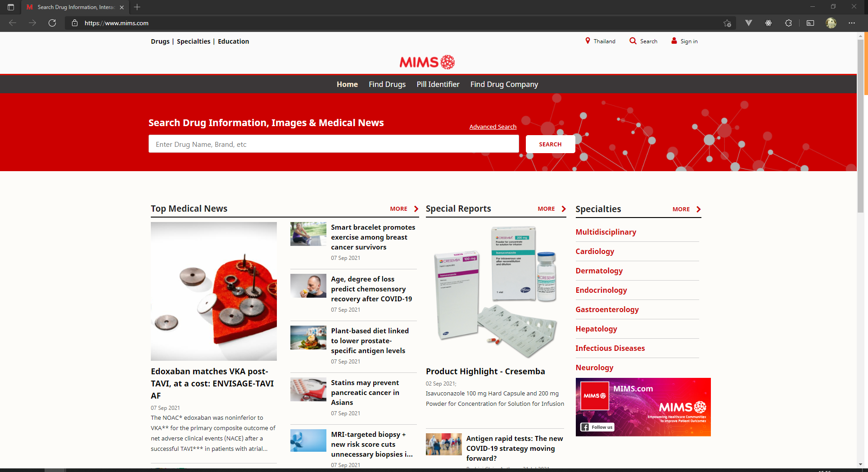This screenshot has width=868, height=472.
Task: Open the Education top menu
Action: [x=233, y=41]
